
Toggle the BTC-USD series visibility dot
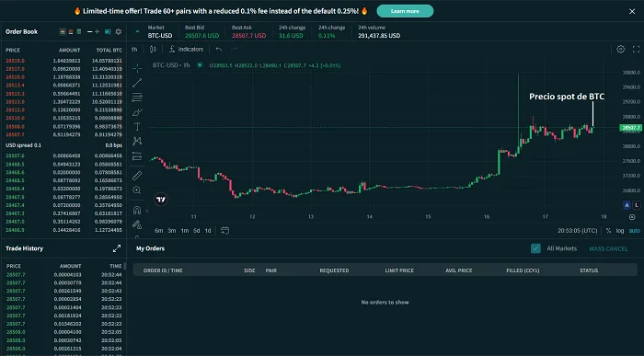pyautogui.click(x=200, y=65)
